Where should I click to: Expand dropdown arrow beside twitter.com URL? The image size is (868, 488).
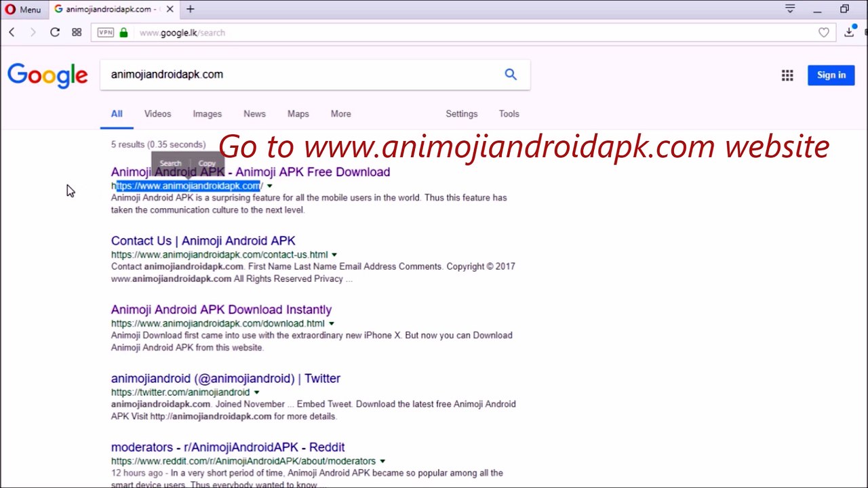click(x=256, y=392)
